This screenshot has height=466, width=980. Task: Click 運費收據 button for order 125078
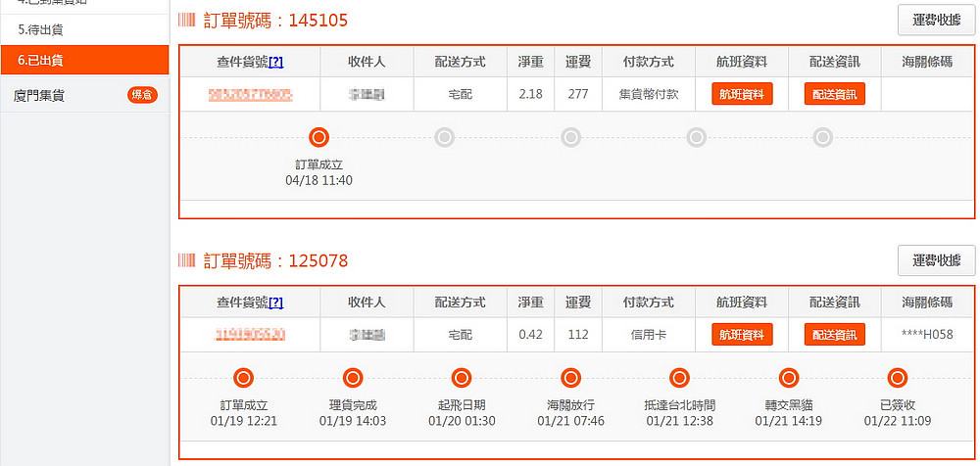[x=936, y=260]
